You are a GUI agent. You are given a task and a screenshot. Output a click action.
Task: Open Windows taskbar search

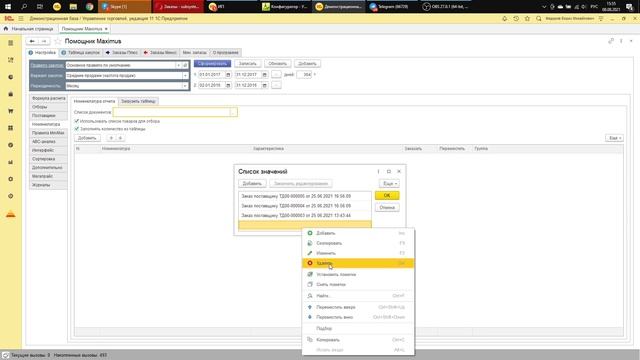pyautogui.click(x=24, y=7)
